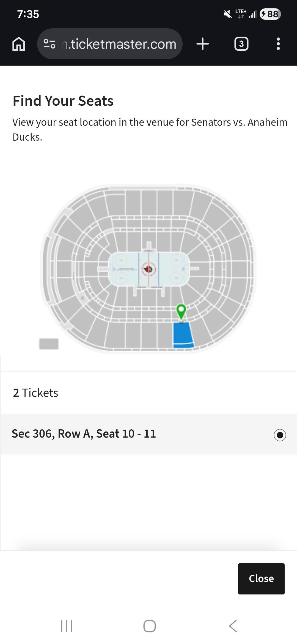Select Sec 306 Row A radio button
This screenshot has height=644, width=297.
[280, 435]
